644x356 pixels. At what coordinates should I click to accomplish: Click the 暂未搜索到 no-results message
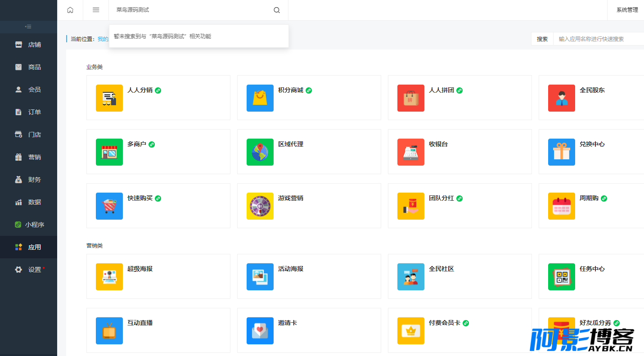[x=162, y=36]
